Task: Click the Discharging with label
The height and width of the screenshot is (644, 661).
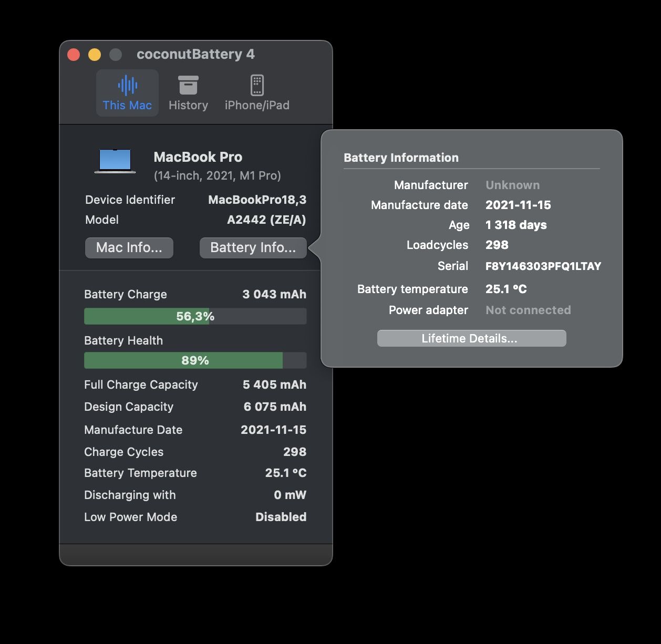Action: 130,495
